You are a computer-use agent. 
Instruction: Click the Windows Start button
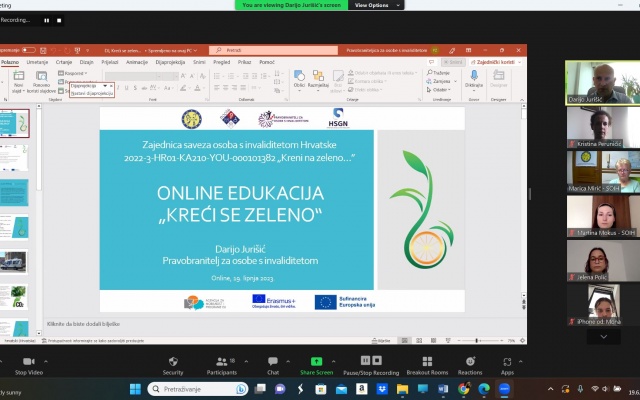135,389
